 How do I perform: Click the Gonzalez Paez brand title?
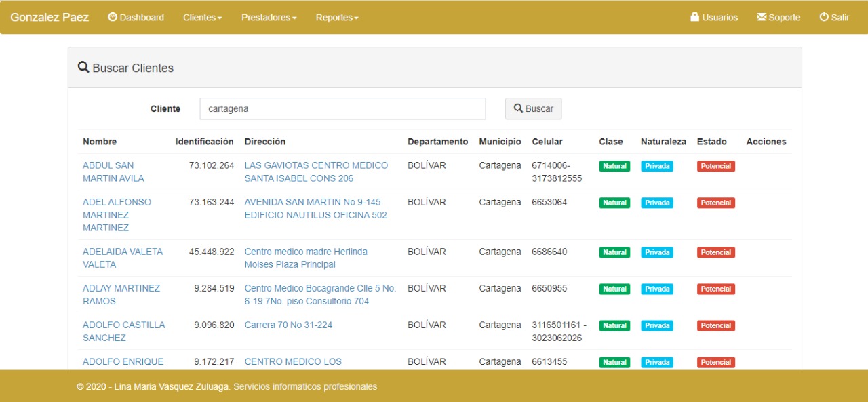click(x=50, y=18)
